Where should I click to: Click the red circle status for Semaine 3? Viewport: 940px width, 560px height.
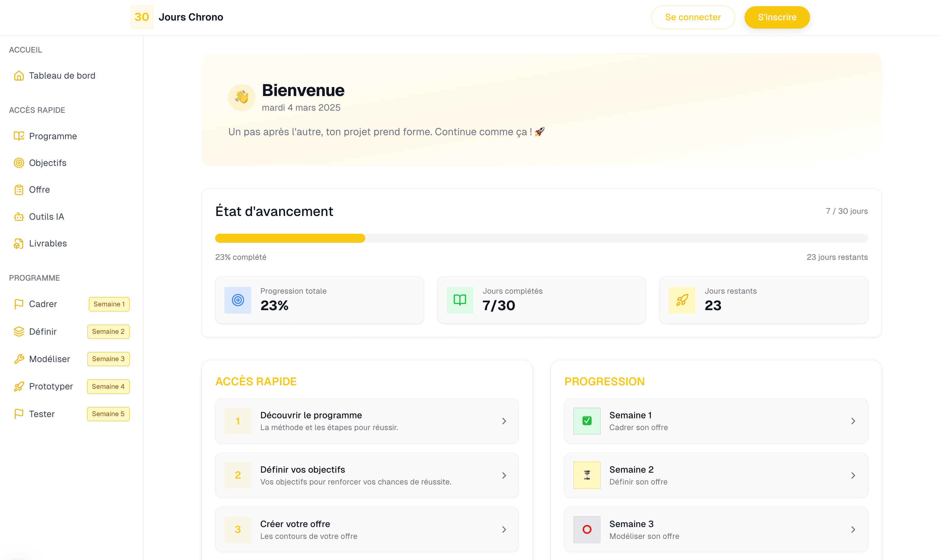click(587, 530)
